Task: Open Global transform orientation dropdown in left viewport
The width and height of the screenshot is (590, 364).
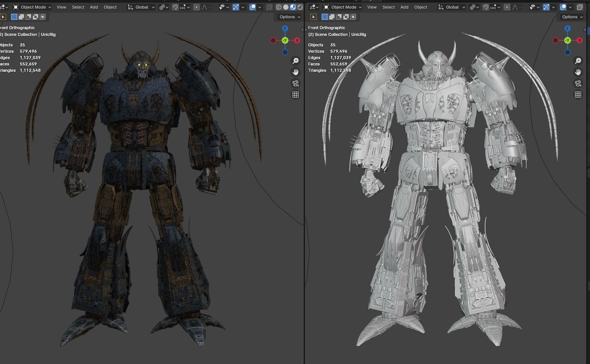Action: 141,7
